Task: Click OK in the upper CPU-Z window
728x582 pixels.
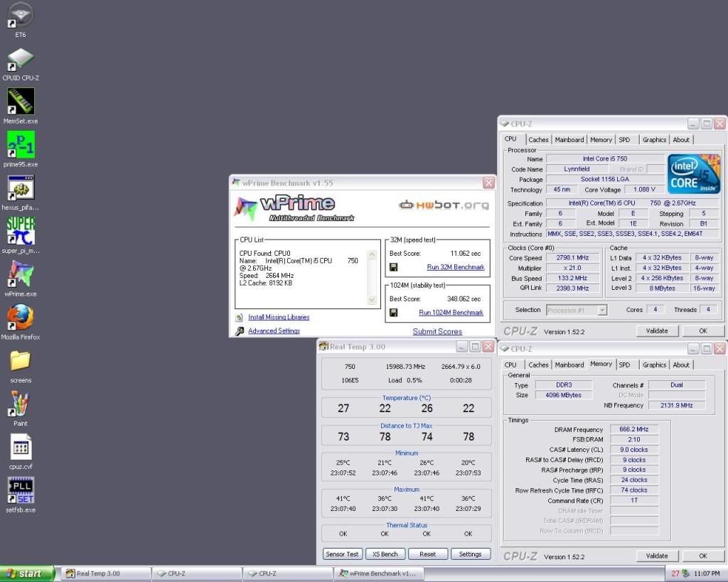Action: (703, 331)
